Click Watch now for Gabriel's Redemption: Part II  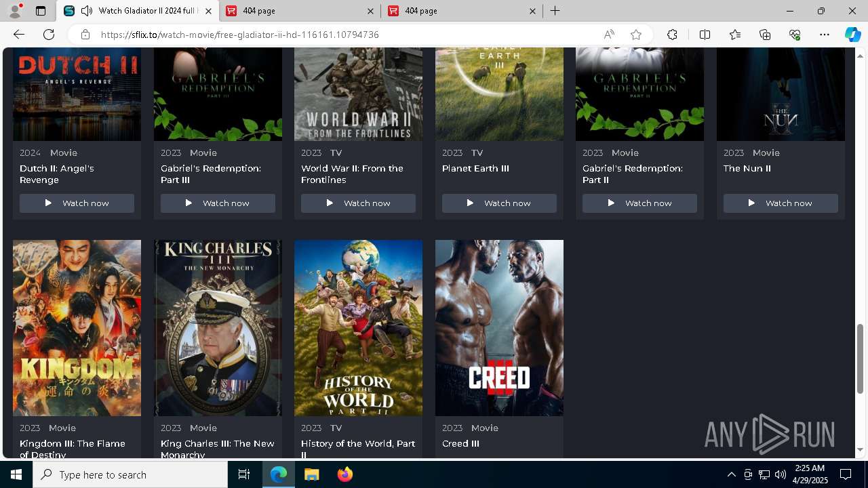pyautogui.click(x=639, y=203)
